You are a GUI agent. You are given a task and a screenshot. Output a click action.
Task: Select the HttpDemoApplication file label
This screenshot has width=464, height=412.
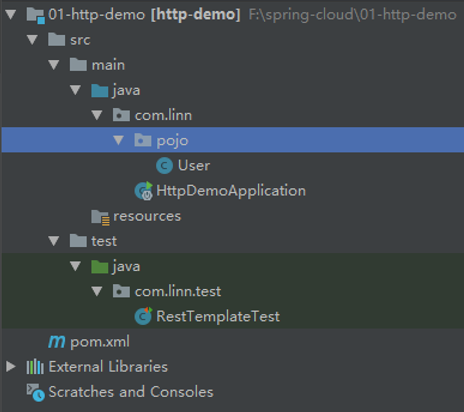click(x=231, y=191)
